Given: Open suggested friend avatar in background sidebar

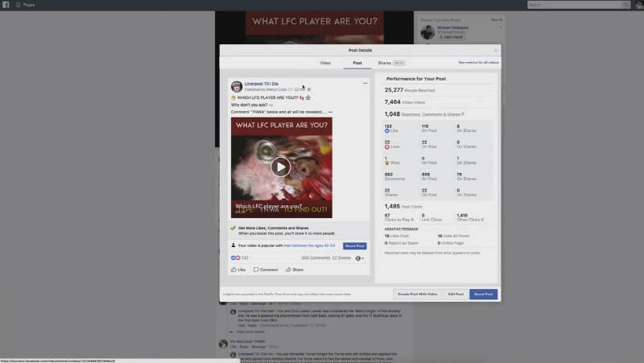Looking at the screenshot, I should point(427,32).
